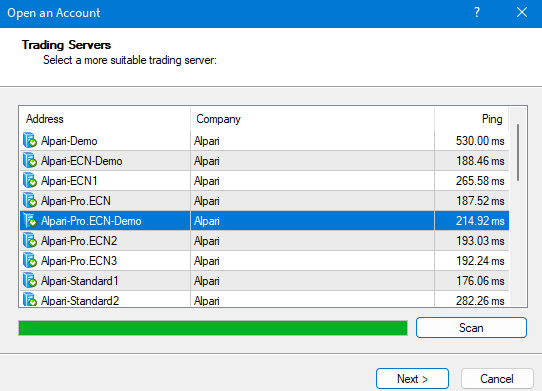This screenshot has height=391, width=542.
Task: Click the server icon beside Alpari-Standard2
Action: coord(30,299)
